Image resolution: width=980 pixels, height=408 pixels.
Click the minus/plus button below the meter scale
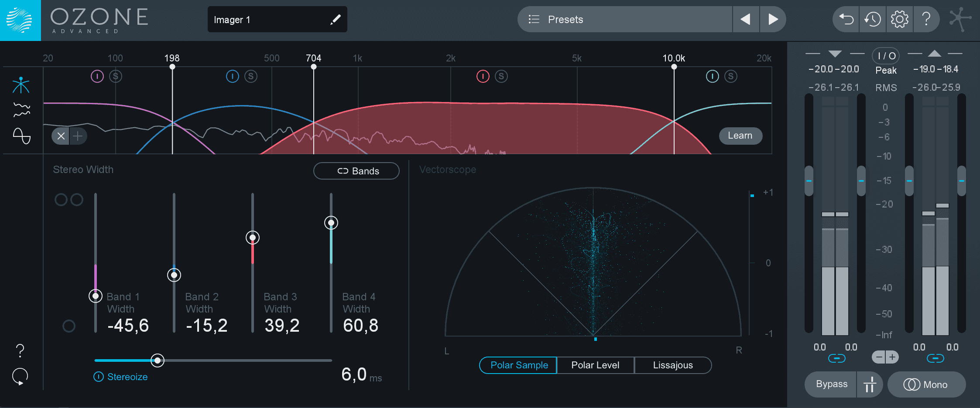[x=885, y=357]
